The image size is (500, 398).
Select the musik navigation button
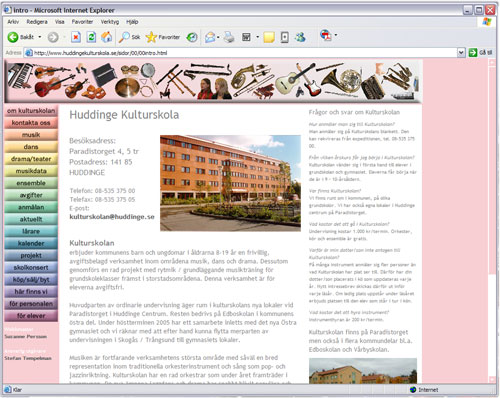(x=31, y=135)
